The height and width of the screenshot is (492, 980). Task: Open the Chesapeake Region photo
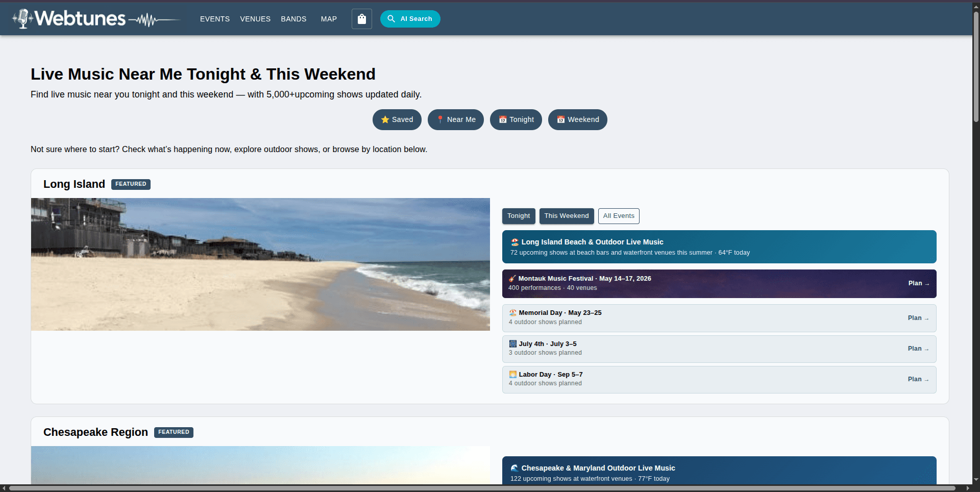click(x=260, y=465)
